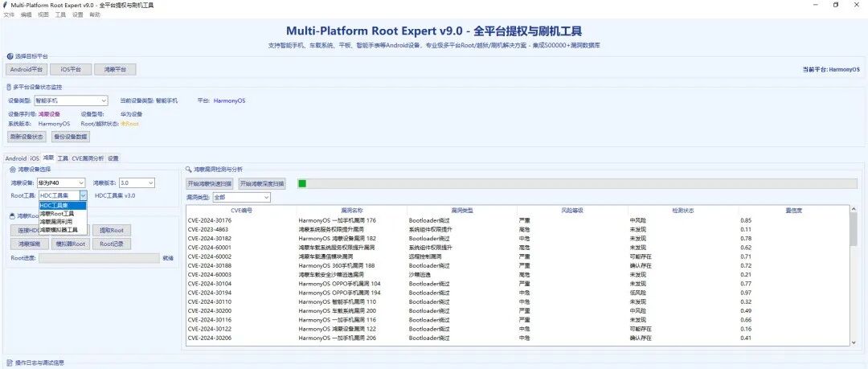868x369 pixels.
Task: Select row CVE-2024-30194
Action: coord(518,293)
